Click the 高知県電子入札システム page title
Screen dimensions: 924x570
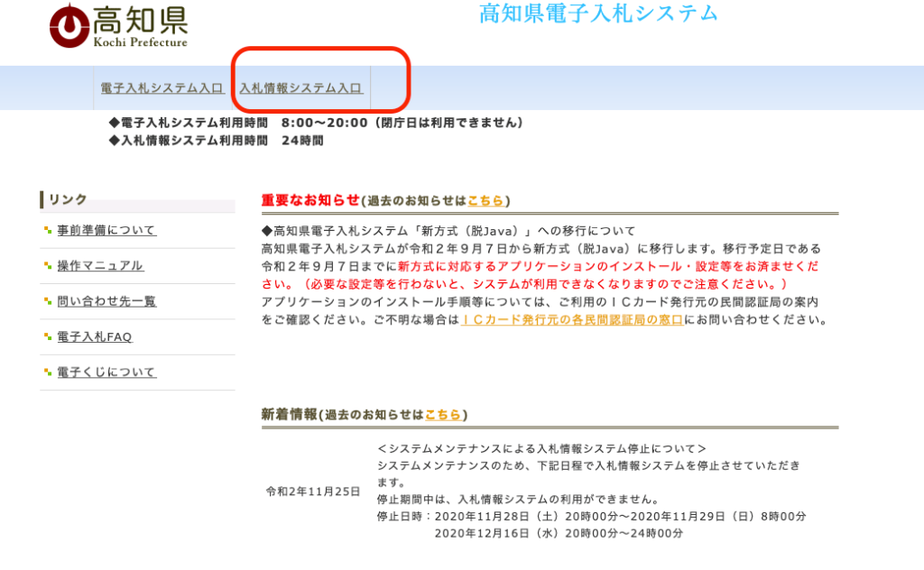coord(598,14)
